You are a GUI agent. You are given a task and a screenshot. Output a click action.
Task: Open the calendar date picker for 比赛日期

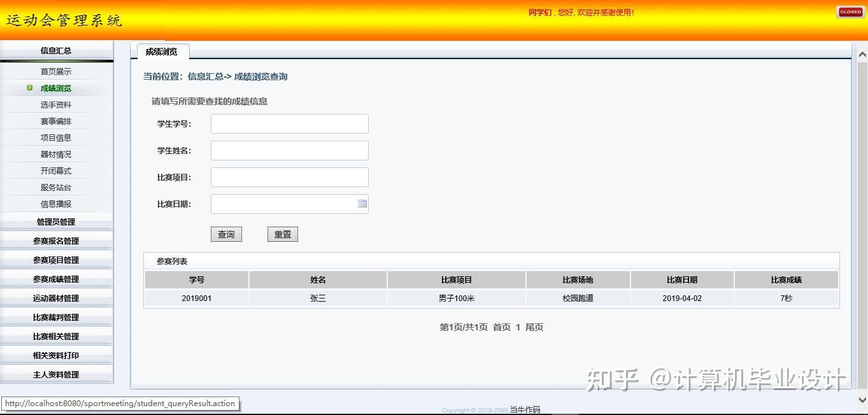(x=362, y=204)
